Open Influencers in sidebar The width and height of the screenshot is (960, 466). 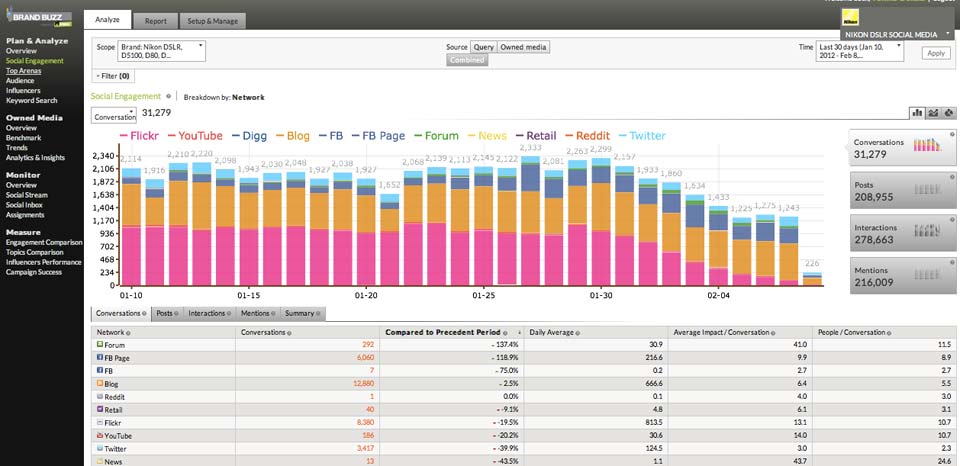(23, 91)
